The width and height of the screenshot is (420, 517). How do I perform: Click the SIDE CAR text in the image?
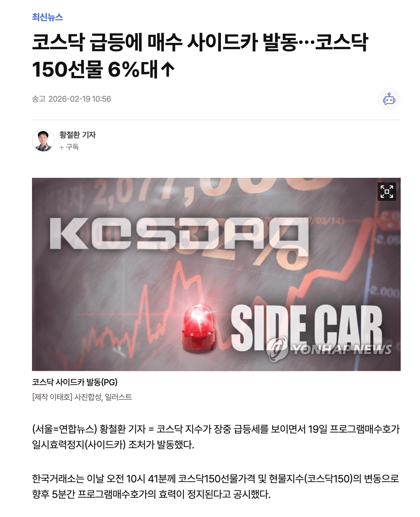click(x=307, y=328)
